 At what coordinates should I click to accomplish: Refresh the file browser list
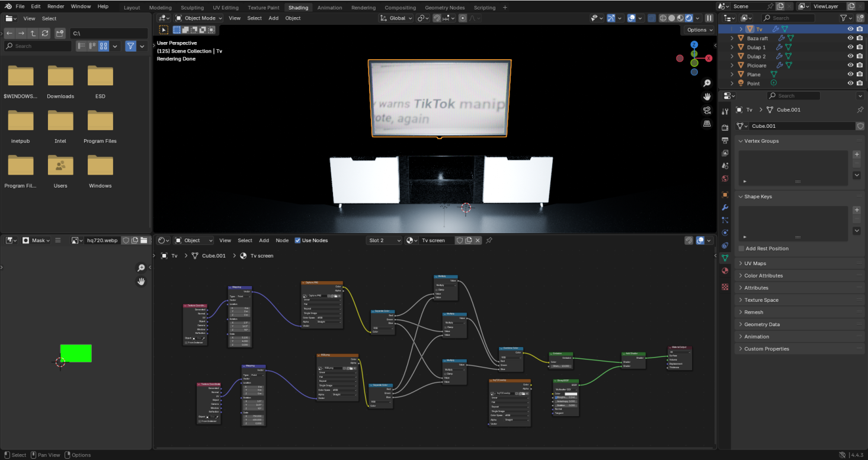(45, 33)
